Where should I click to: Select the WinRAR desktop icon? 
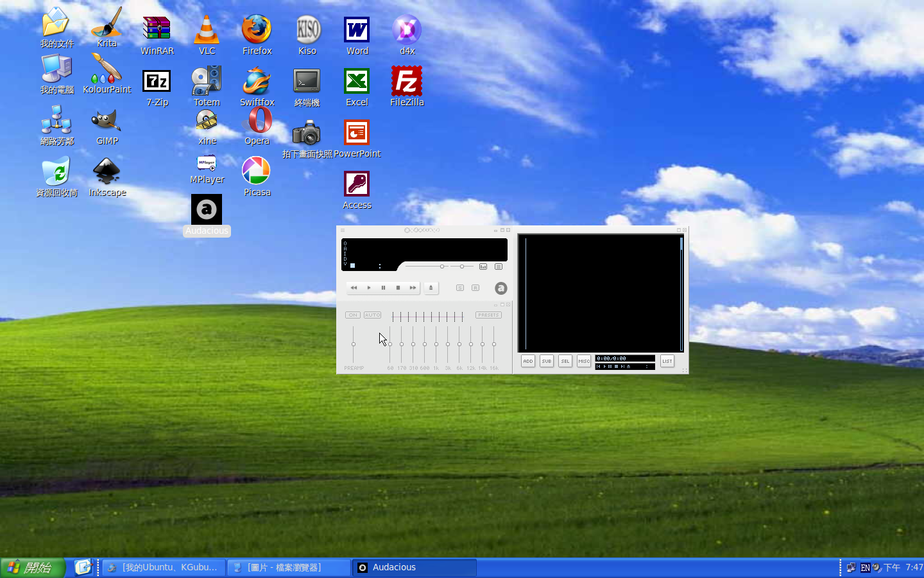(157, 35)
